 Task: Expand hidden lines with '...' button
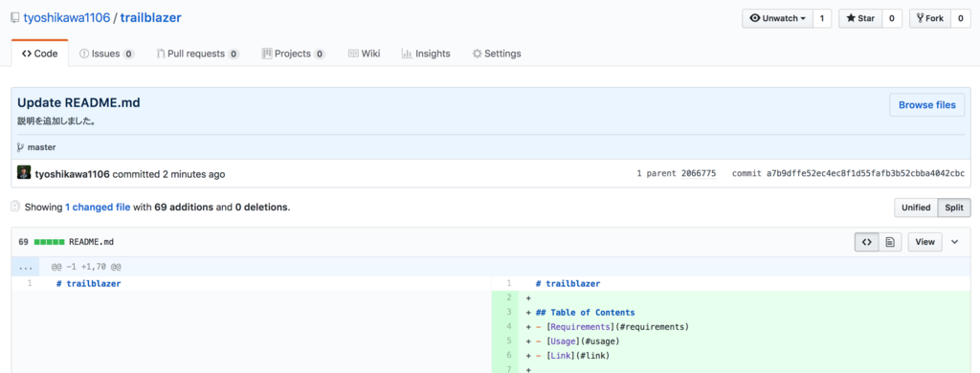pos(26,267)
